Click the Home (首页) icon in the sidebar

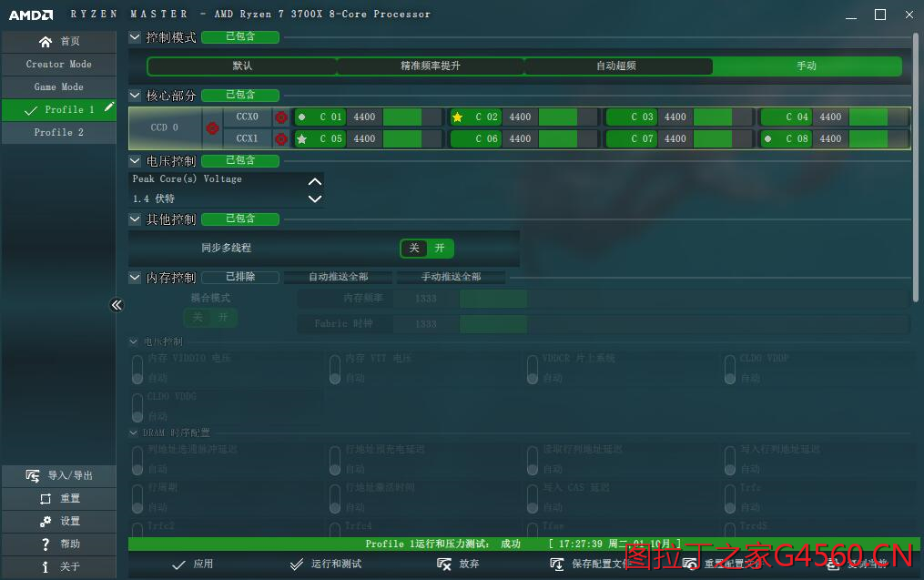[44, 41]
